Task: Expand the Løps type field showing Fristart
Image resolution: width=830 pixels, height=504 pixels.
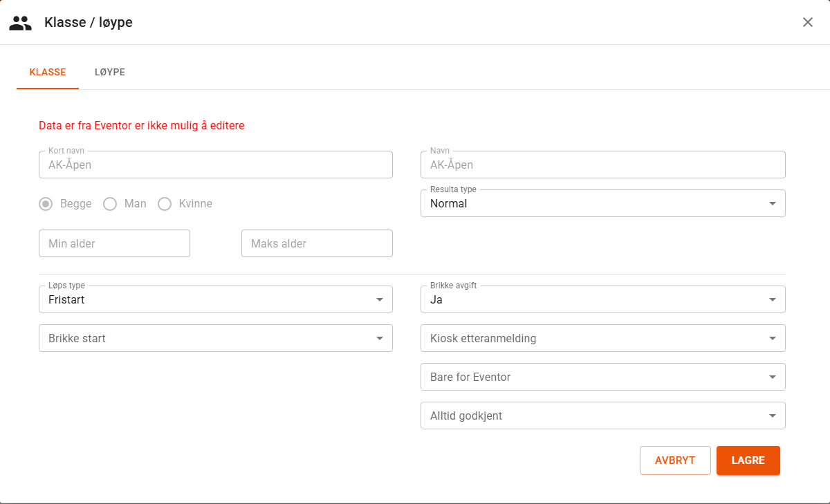Action: pyautogui.click(x=216, y=299)
